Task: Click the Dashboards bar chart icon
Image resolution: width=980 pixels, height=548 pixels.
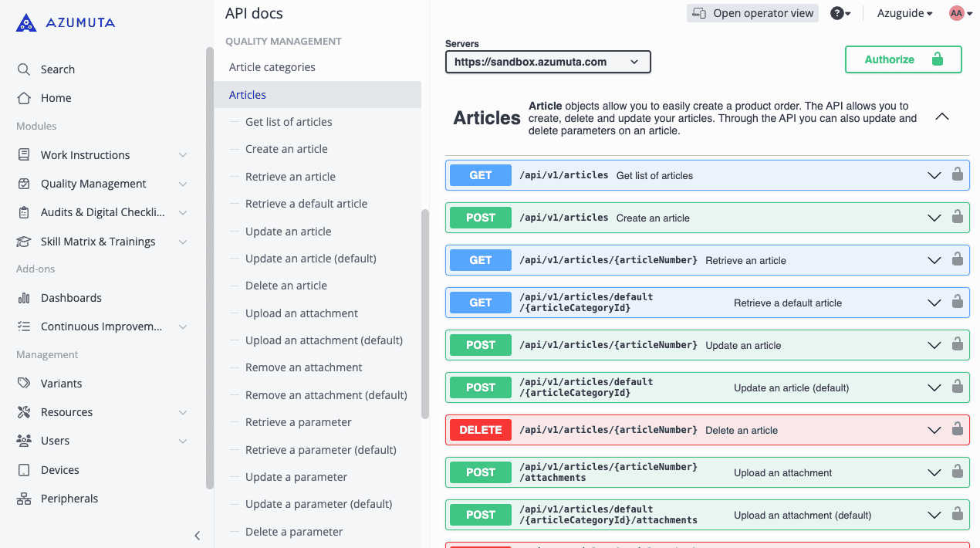Action: coord(24,298)
